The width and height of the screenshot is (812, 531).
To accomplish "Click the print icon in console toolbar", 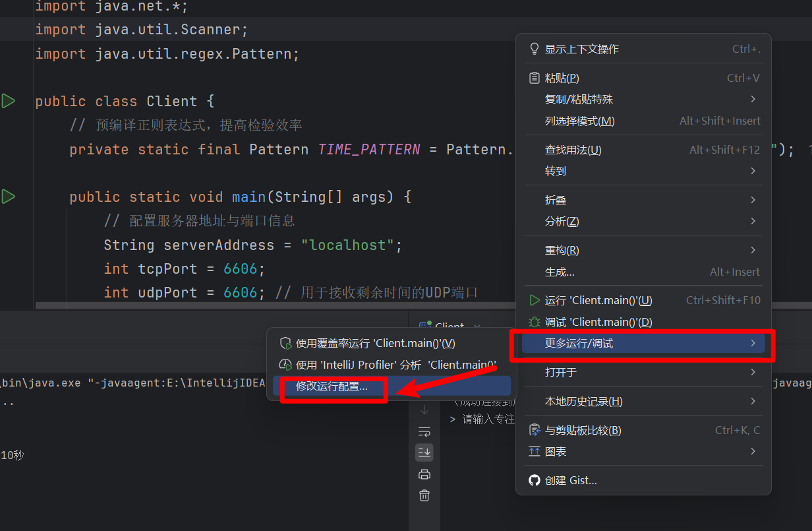I will coord(424,474).
